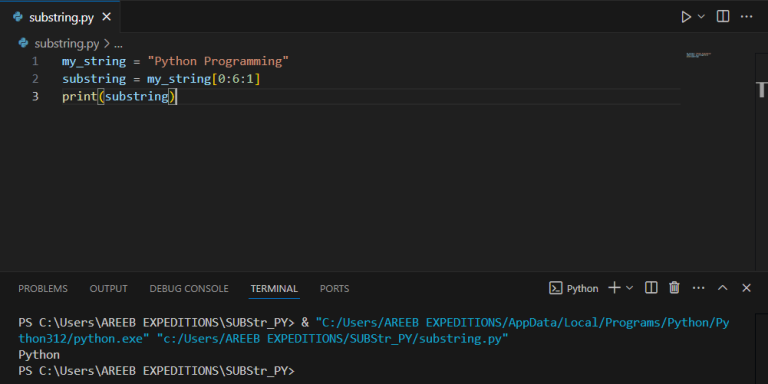Create a new terminal with plus icon

click(614, 288)
